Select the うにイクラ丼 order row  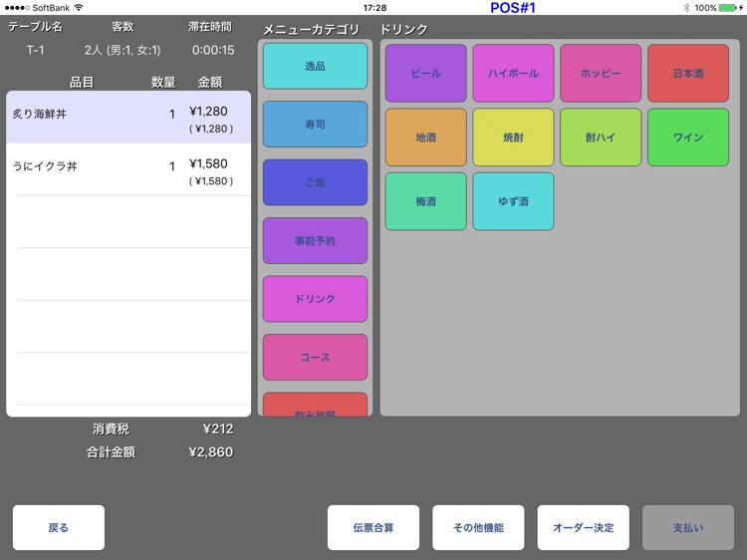click(128, 169)
